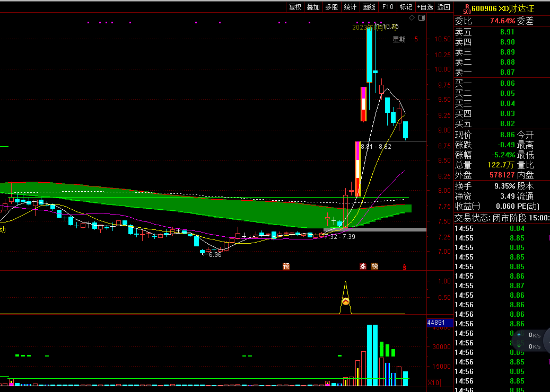Click the 7.32 - 7.39 gap label

click(x=340, y=237)
